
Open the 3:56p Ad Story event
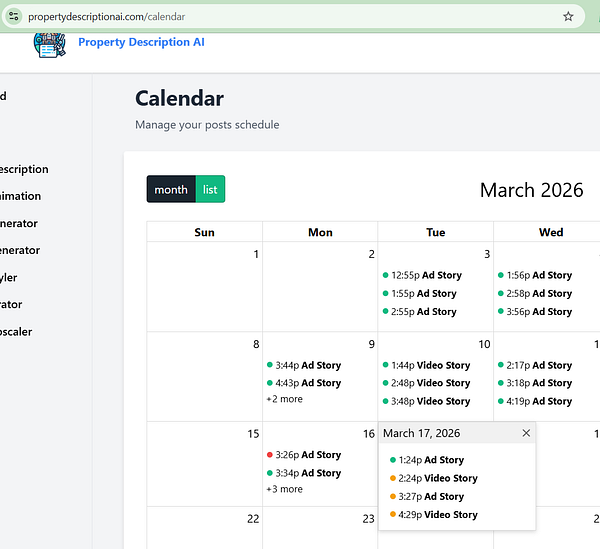535,312
